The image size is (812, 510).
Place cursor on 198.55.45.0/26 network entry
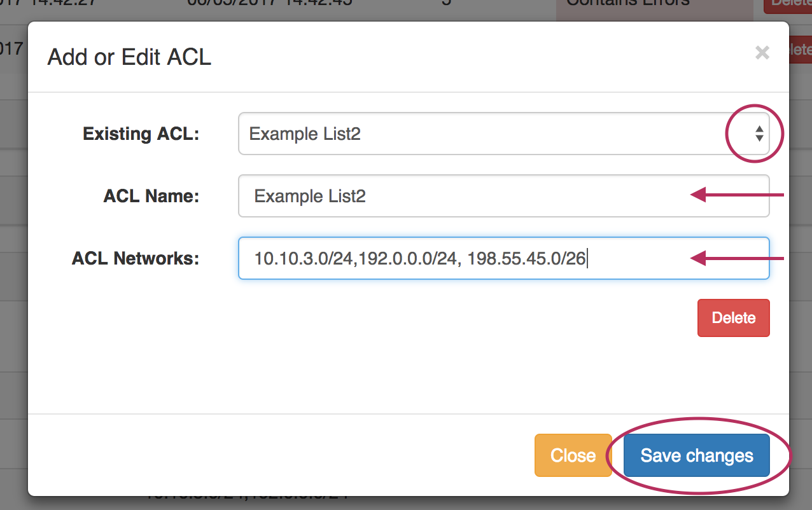(526, 259)
